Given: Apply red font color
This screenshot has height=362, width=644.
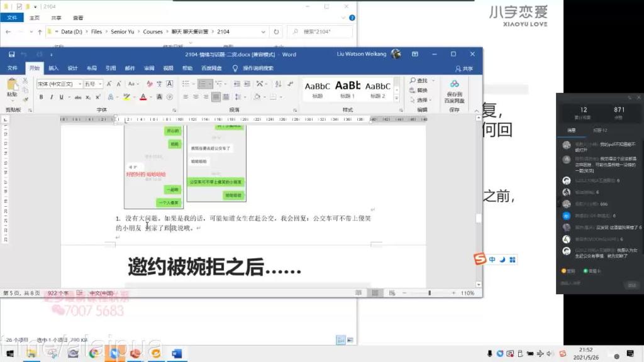Looking at the screenshot, I should tap(143, 97).
